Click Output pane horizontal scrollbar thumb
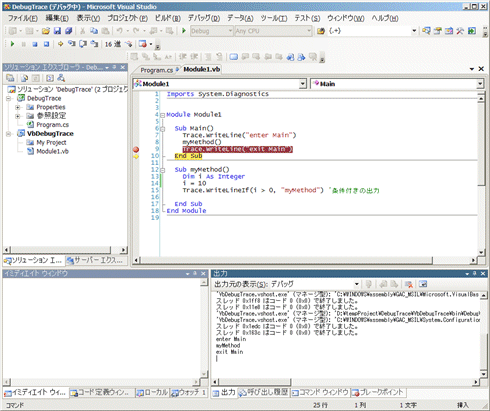The width and height of the screenshot is (490, 411). pyautogui.click(x=255, y=382)
